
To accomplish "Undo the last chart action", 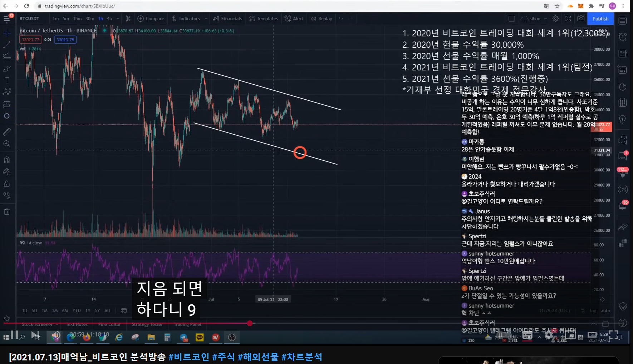I will (341, 19).
